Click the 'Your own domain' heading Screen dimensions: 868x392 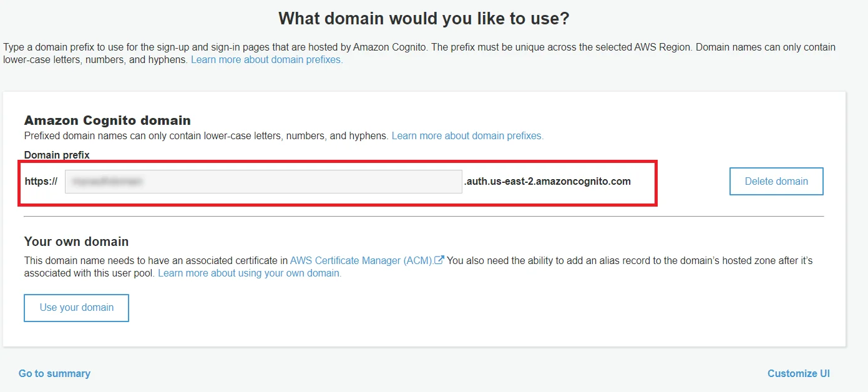coord(76,242)
